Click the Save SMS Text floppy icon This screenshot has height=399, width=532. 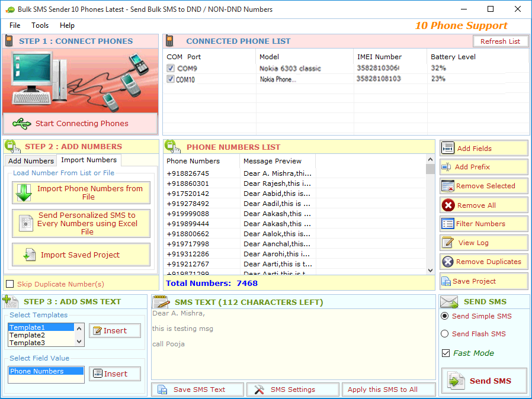[x=162, y=390]
